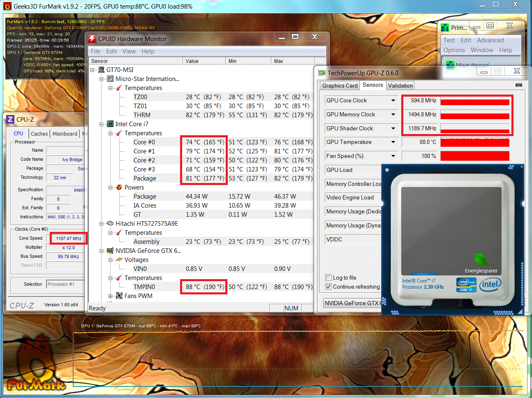Switch to CPU-Z Caches tab
This screenshot has height=398, width=532.
tap(39, 134)
